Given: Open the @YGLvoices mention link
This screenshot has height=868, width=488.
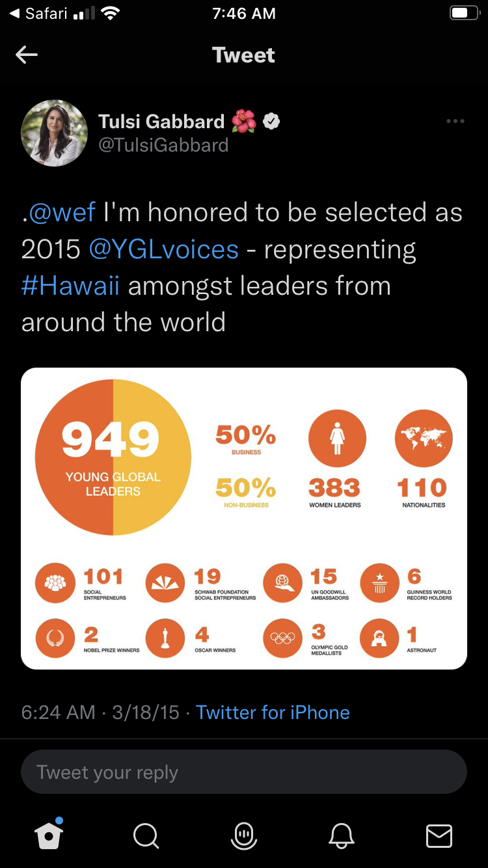Looking at the screenshot, I should tap(163, 249).
